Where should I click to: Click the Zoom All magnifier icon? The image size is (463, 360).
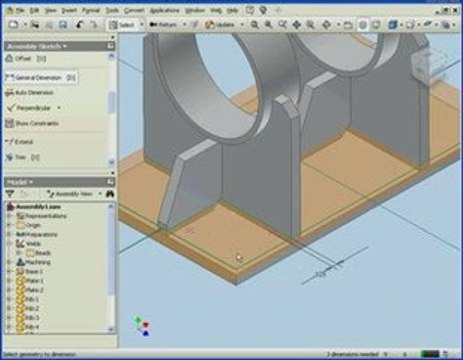click(x=255, y=25)
